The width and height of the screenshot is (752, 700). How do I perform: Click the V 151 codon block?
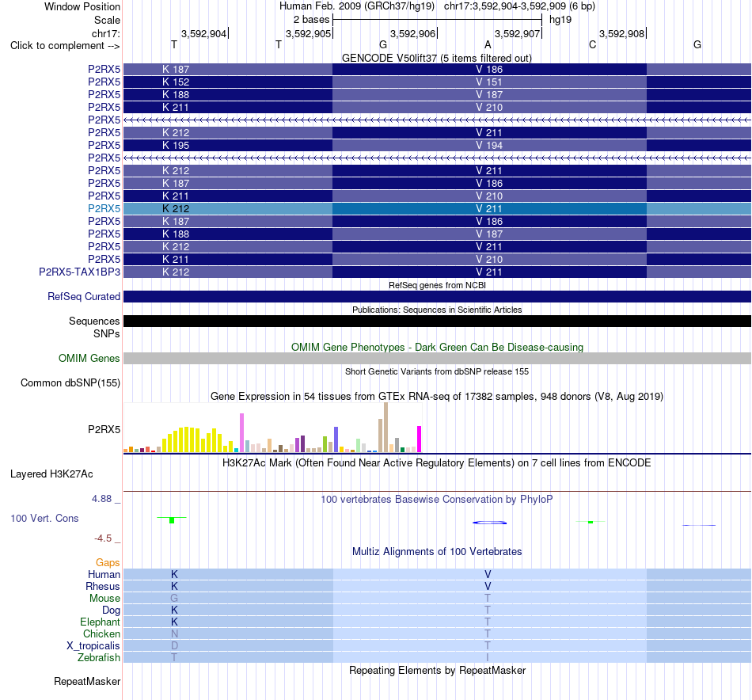coord(489,82)
